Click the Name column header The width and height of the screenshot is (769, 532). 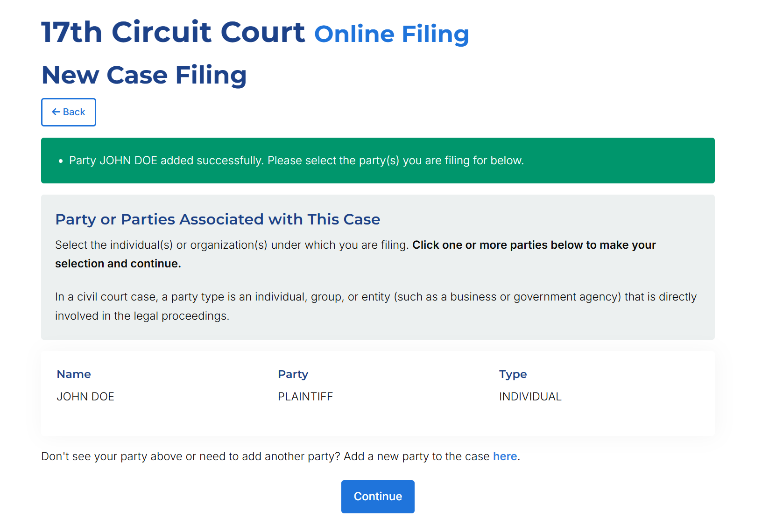coord(74,374)
